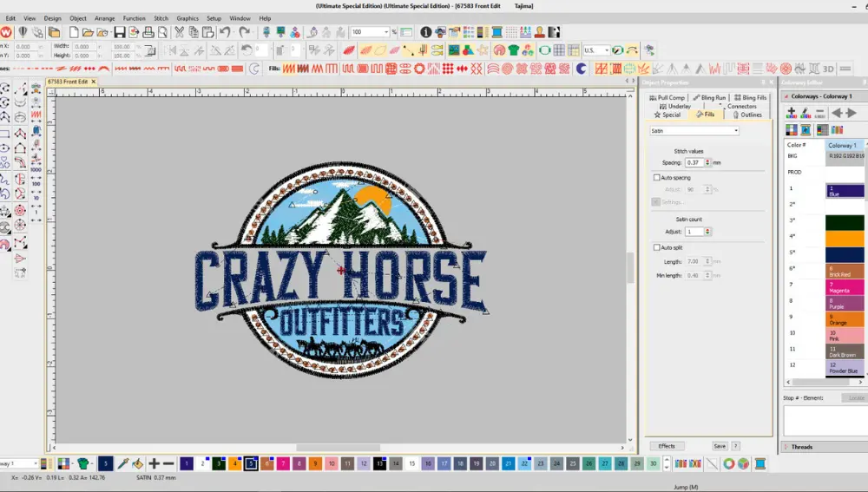
Task: Click the grid display icon
Action: click(559, 50)
